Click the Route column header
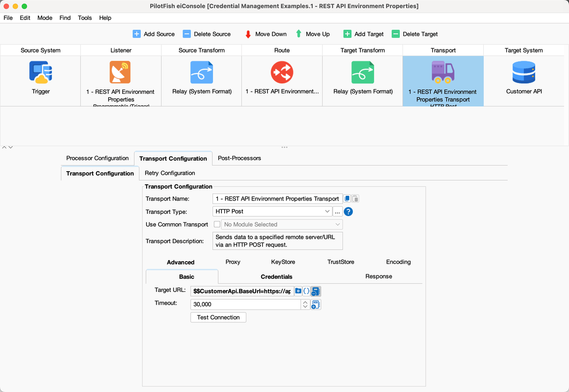This screenshot has height=392, width=569. (x=282, y=50)
